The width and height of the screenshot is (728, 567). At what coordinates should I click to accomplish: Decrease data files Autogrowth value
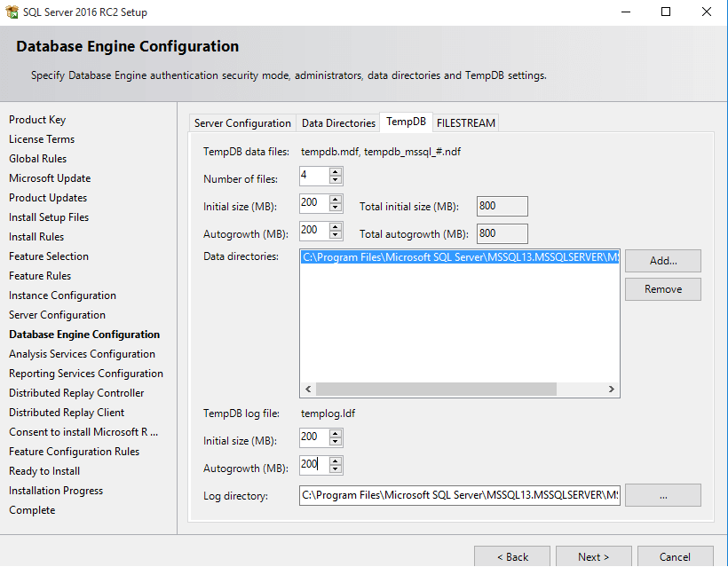coord(335,235)
